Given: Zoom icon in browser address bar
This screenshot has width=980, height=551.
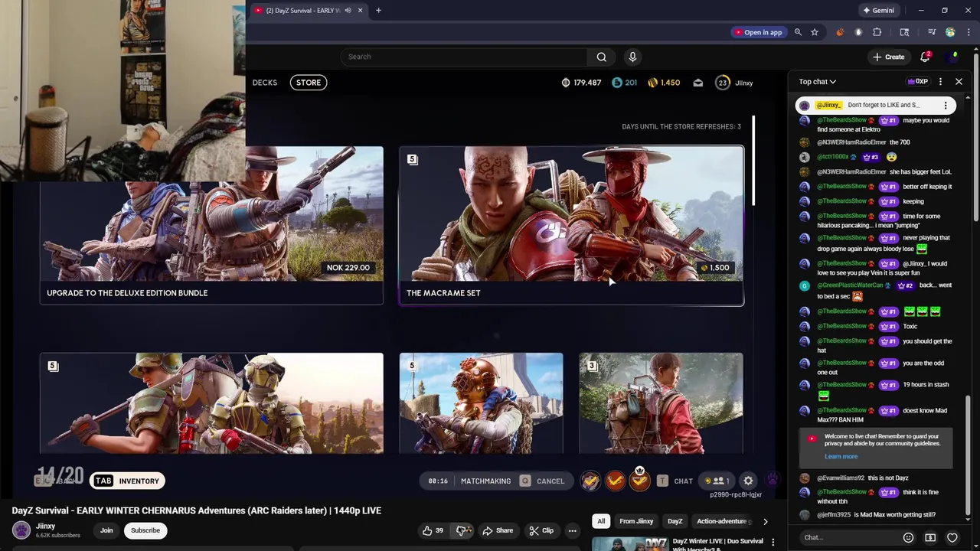Looking at the screenshot, I should [798, 32].
